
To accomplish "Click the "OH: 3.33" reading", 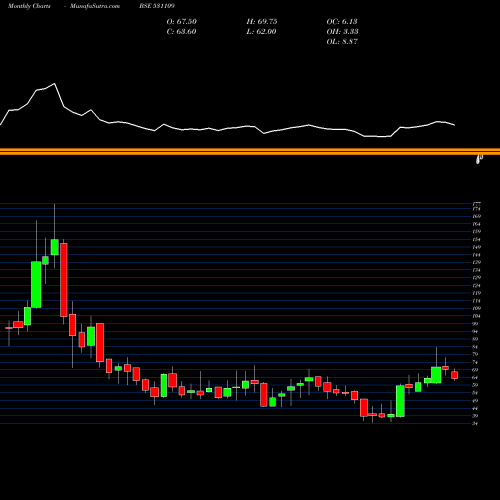I will (342, 32).
